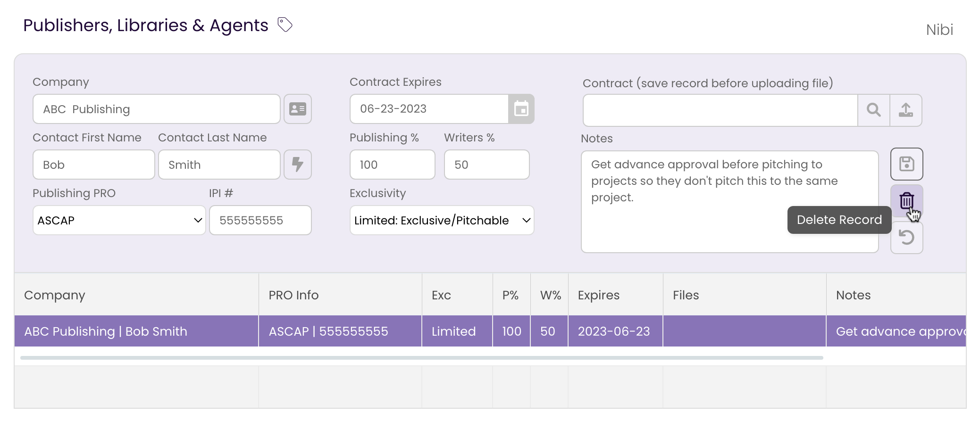Click the Get advance approv notes cell

(896, 331)
